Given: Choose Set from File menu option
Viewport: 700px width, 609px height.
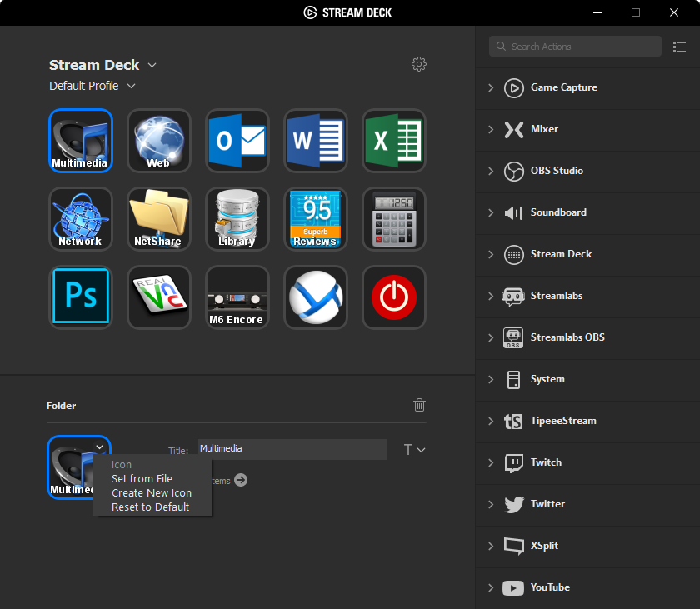Looking at the screenshot, I should (x=142, y=479).
